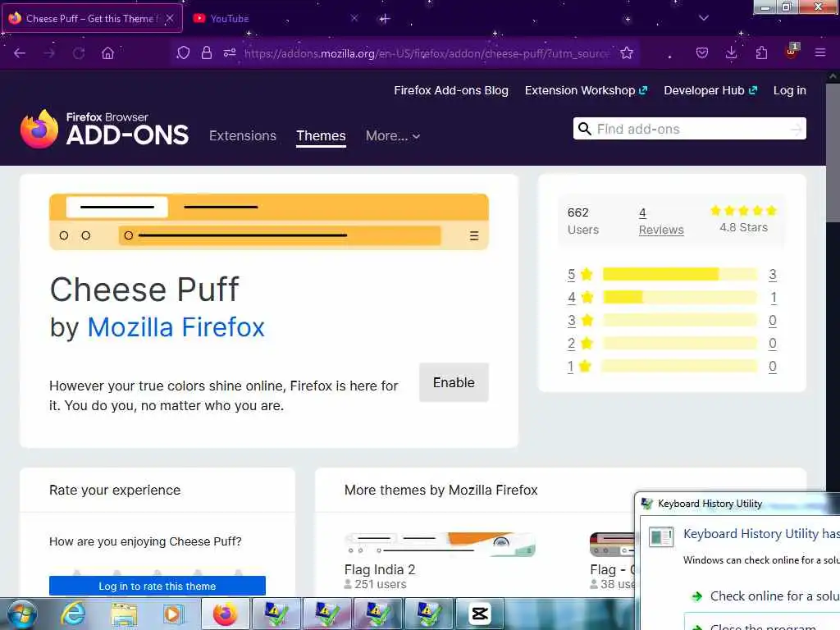Open the Extensions puzzle icon

click(761, 53)
